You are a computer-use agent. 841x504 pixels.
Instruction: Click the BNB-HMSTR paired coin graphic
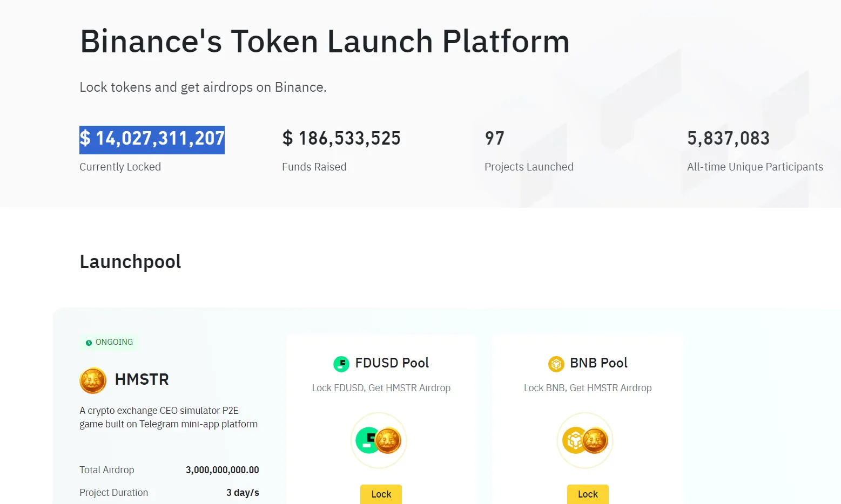585,440
